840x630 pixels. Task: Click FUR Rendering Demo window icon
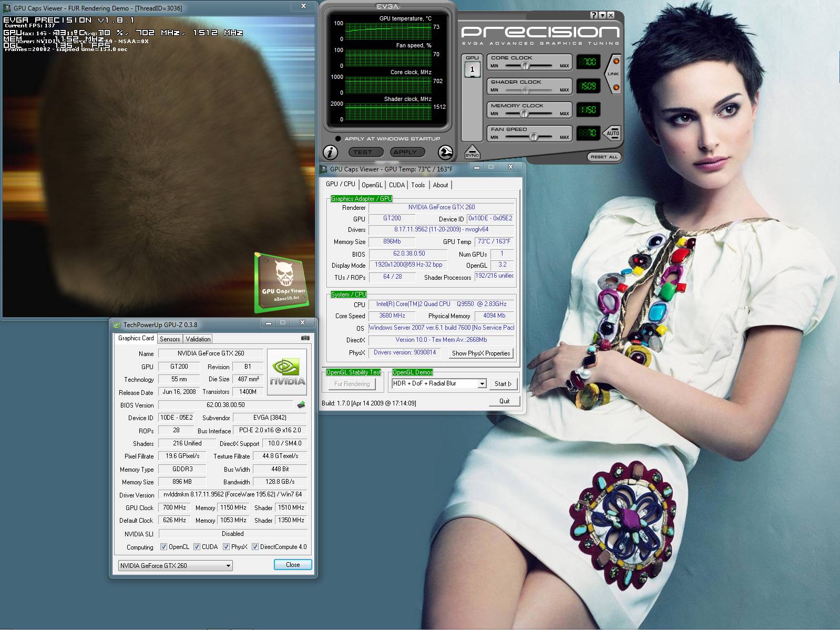[7, 8]
